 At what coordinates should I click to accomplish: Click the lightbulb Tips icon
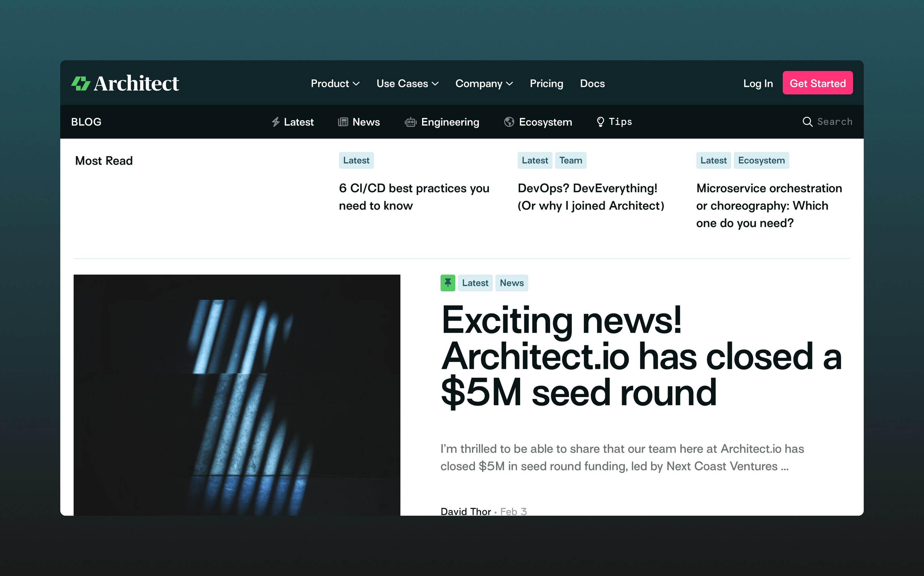[600, 122]
